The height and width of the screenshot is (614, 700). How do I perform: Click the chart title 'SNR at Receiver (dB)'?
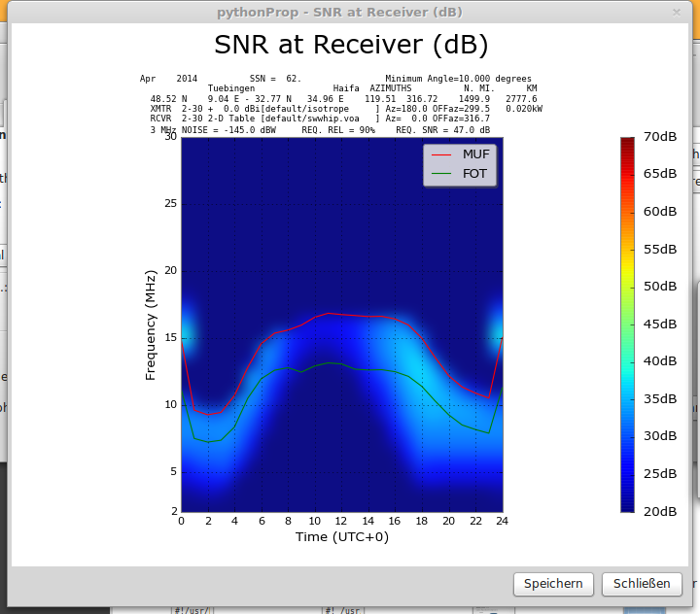point(351,45)
